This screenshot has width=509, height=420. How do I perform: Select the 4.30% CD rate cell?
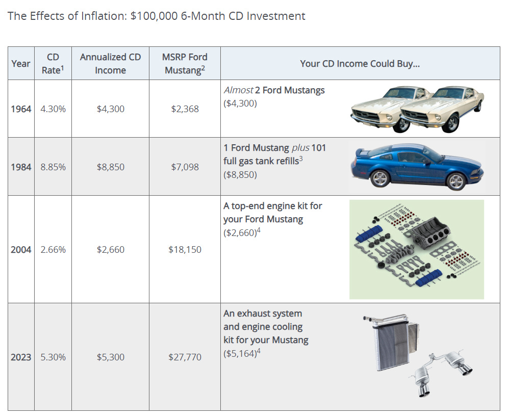tap(53, 109)
